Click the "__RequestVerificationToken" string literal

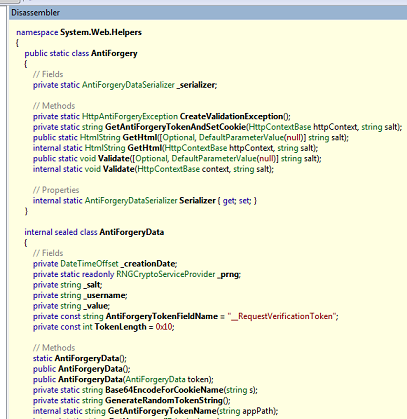(x=283, y=316)
